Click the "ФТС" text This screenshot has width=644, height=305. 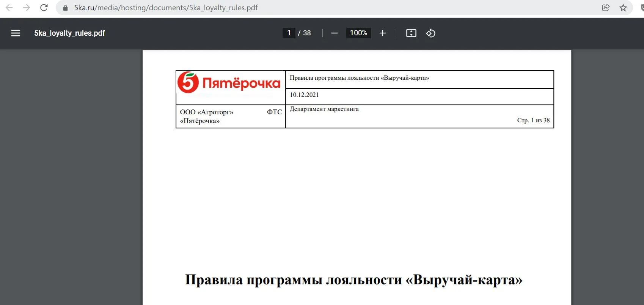[x=274, y=112]
